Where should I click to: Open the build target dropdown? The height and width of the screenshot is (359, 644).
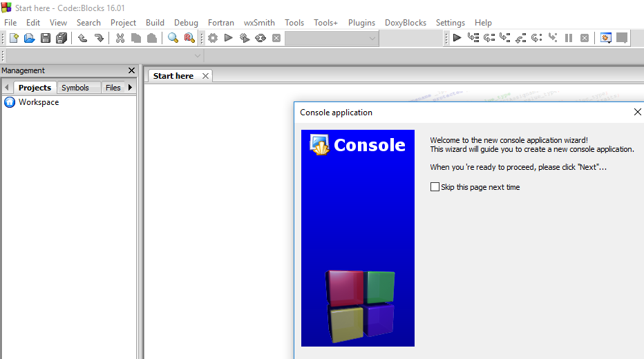tap(332, 39)
